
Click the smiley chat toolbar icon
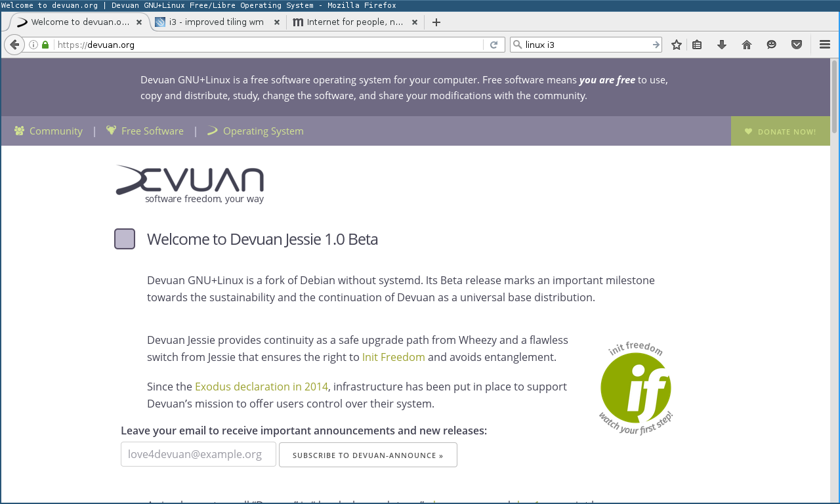point(772,45)
